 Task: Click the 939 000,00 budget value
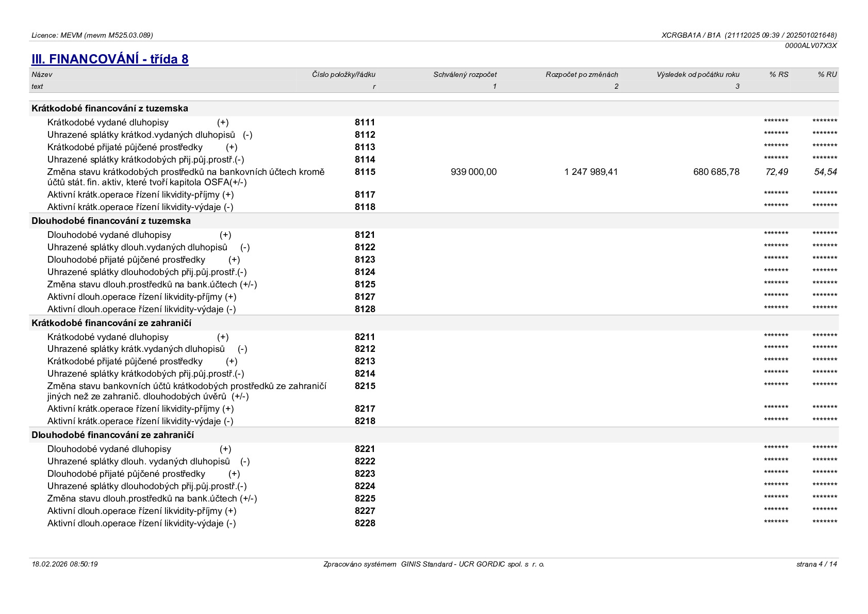(x=473, y=172)
